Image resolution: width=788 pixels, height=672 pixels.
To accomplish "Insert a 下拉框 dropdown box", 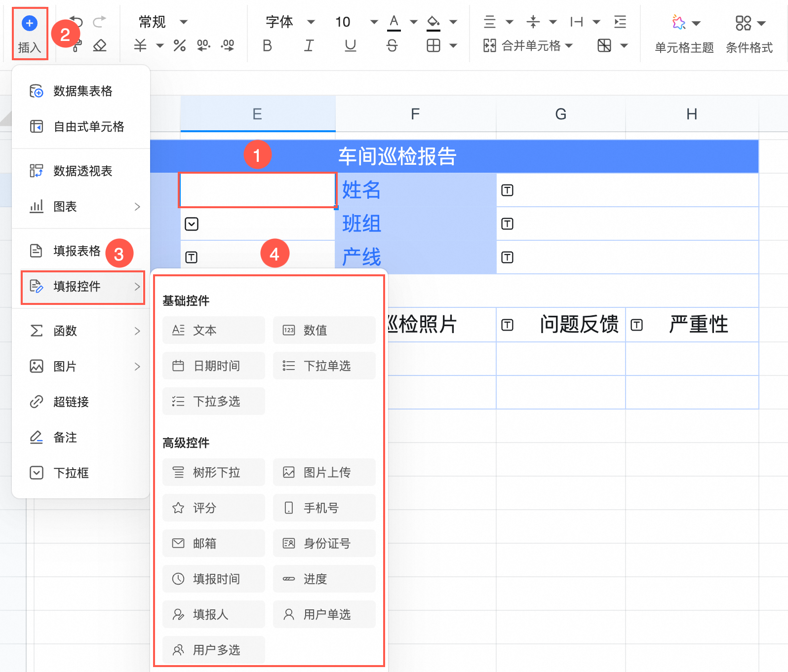I will (x=81, y=473).
